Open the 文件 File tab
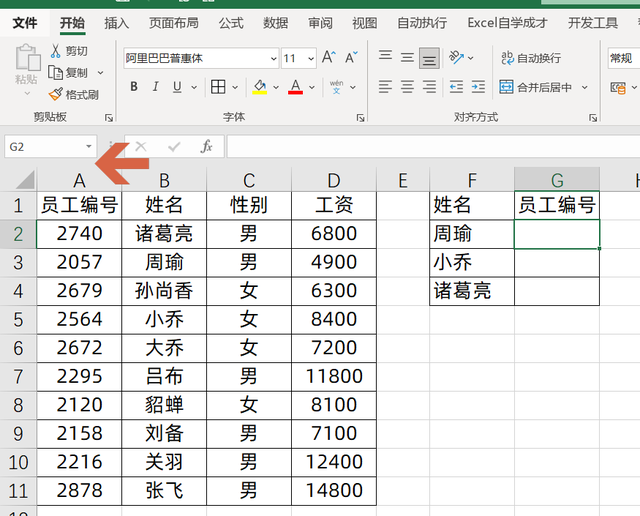This screenshot has height=516, width=640. [x=25, y=23]
